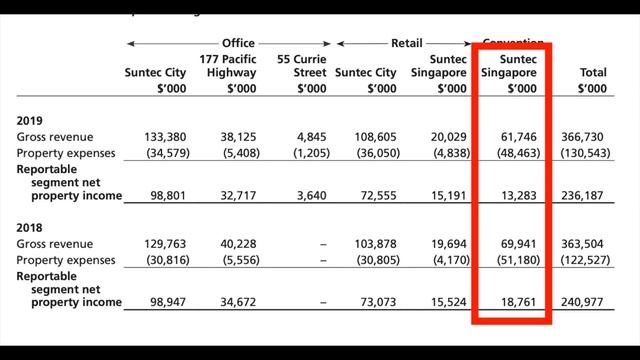Click the Retail segment header
The height and width of the screenshot is (360, 640).
(x=406, y=43)
